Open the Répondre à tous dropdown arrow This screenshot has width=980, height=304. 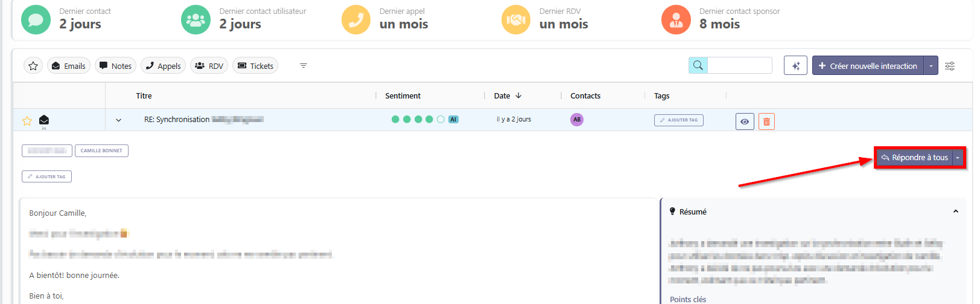[958, 158]
